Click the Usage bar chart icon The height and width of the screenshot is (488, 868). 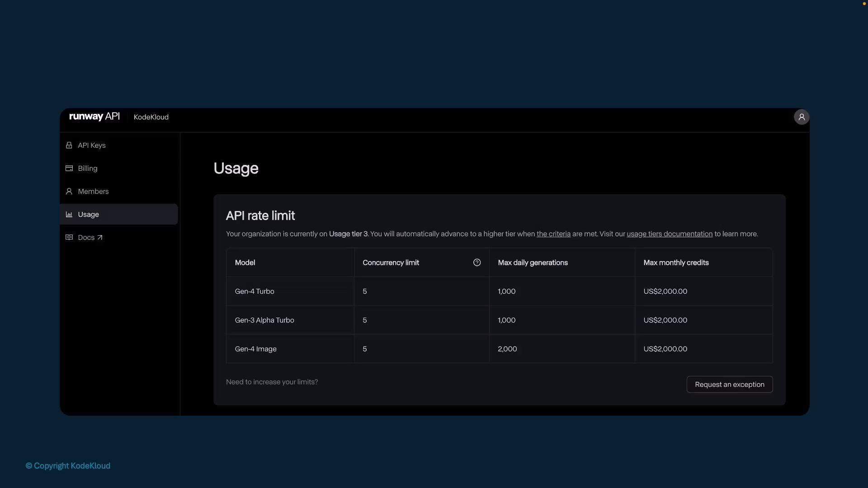(x=69, y=214)
